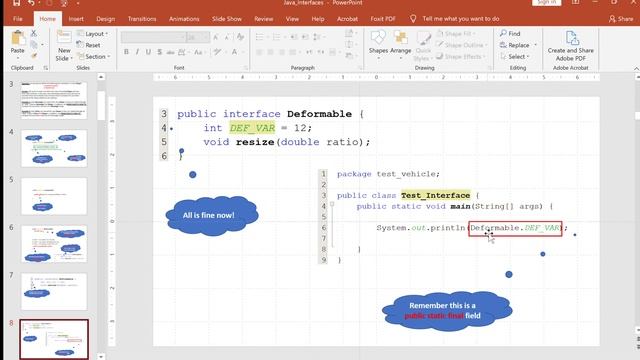
Task: Click the Format Painter brush icon
Action: point(34,56)
